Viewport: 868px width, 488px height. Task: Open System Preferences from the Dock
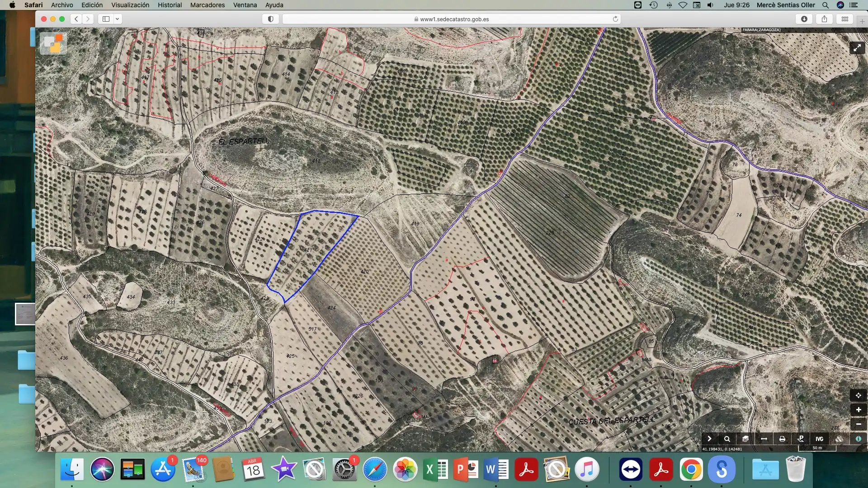344,469
